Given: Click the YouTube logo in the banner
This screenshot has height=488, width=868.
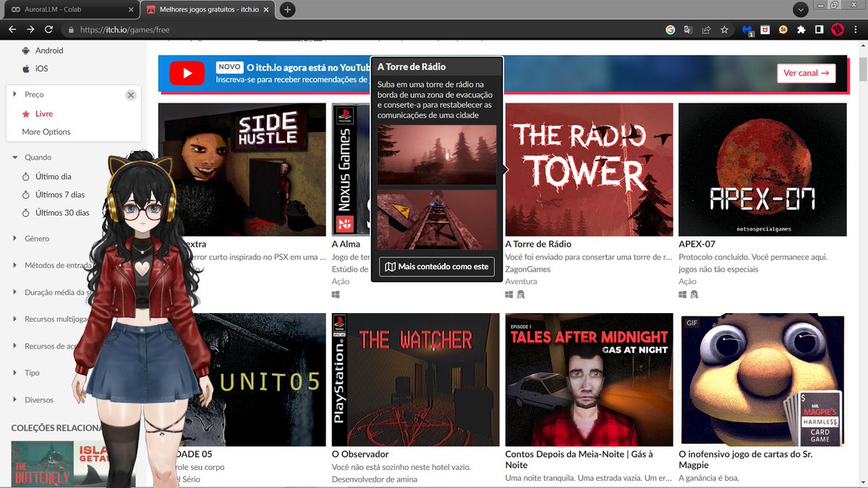Looking at the screenshot, I should coord(187,73).
